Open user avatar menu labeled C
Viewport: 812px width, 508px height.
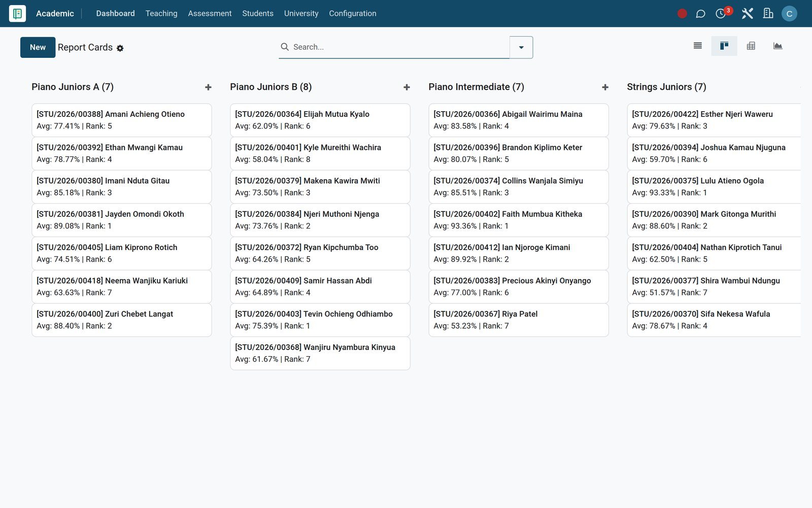coord(789,14)
